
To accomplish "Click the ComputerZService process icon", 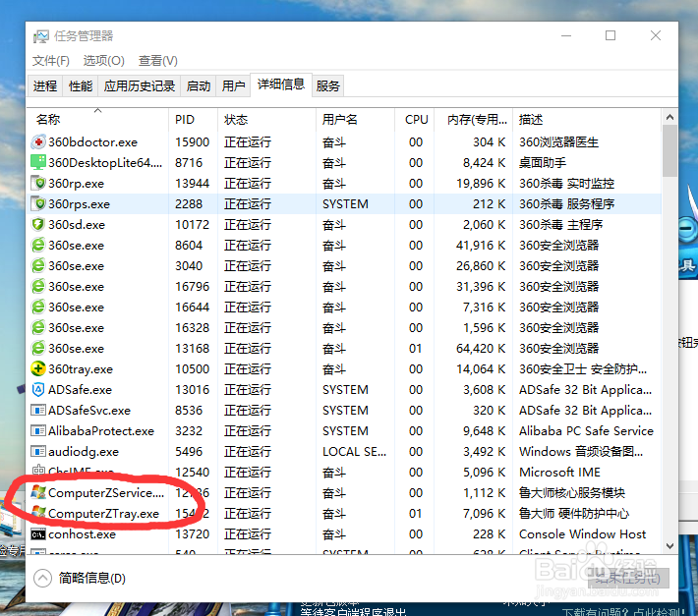I will 38,492.
